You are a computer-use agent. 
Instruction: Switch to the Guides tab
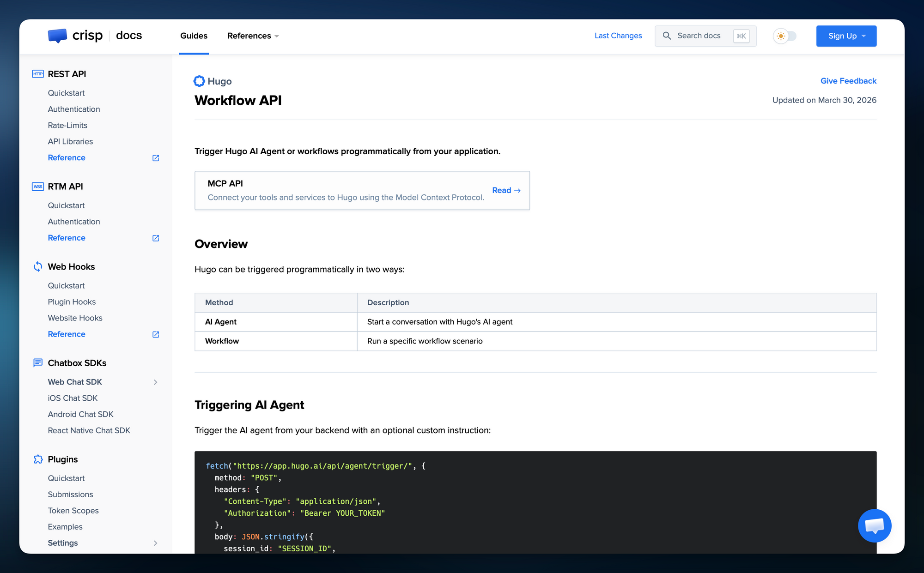point(194,36)
